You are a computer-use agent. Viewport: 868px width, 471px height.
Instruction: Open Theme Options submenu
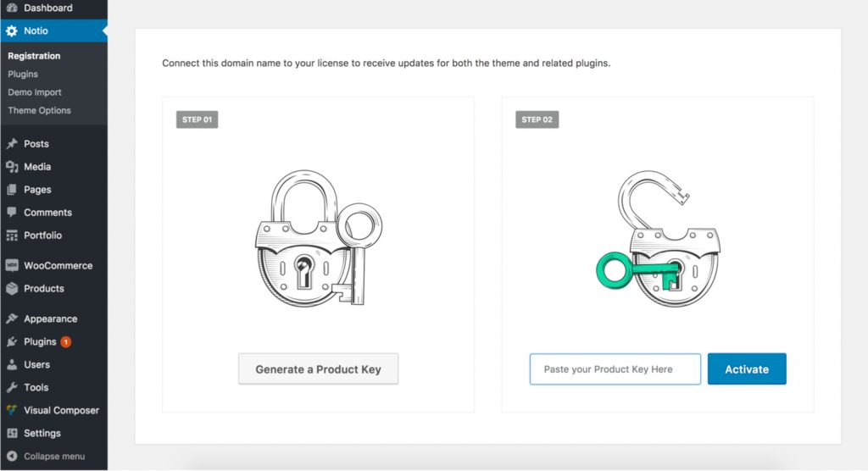39,111
